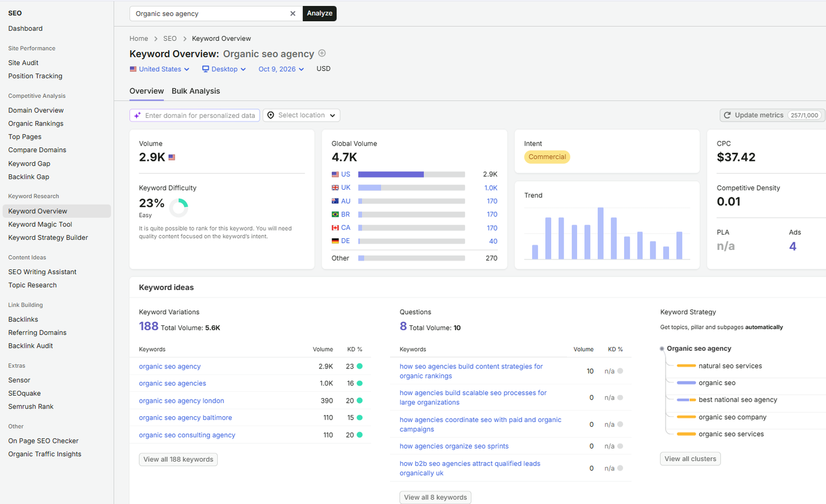Click the tallest bar in Trend chart
Screen dimensions: 826x504
click(601, 233)
